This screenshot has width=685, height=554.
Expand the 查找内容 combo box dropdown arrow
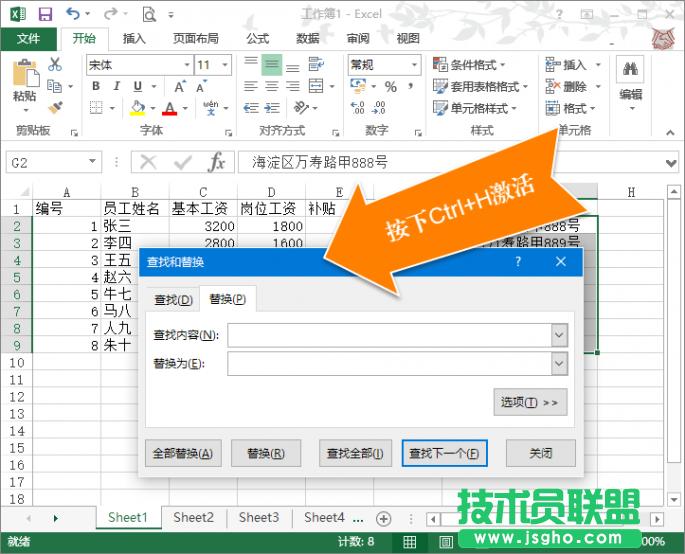coord(559,335)
